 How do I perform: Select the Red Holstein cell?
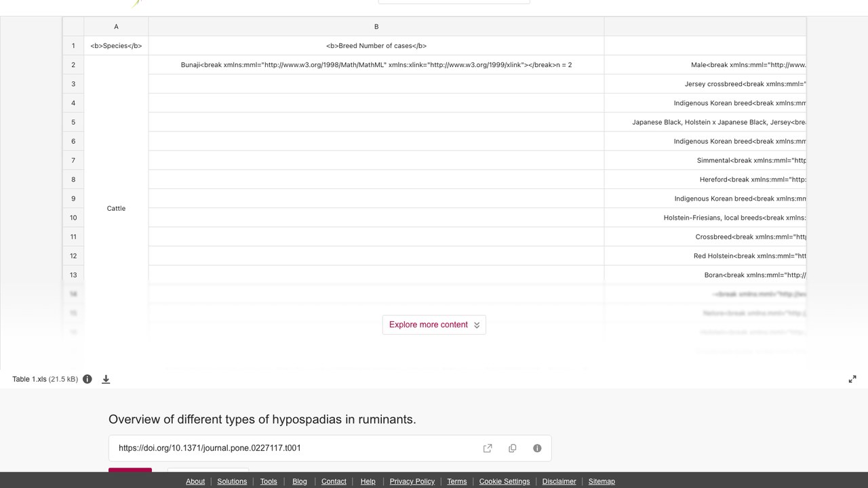705,256
